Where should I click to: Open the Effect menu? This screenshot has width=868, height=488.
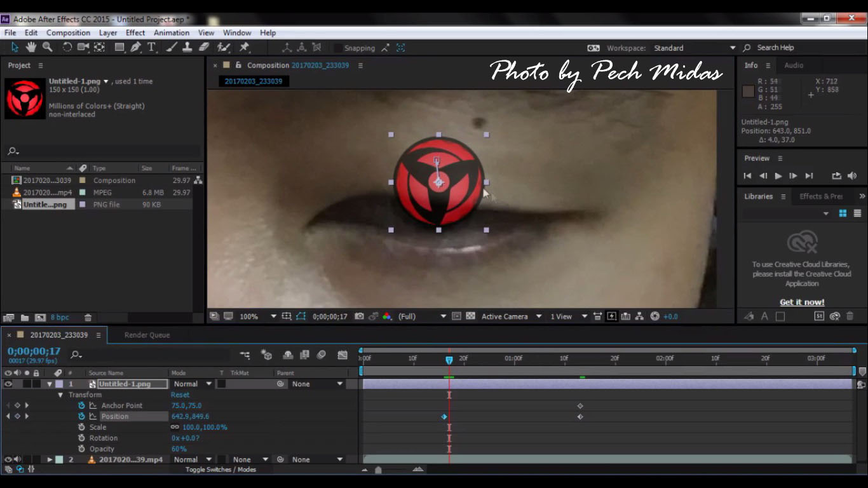135,32
